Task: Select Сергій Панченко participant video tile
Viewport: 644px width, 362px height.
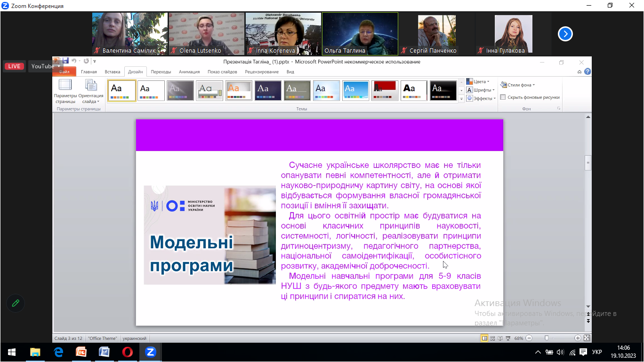Action: (437, 34)
